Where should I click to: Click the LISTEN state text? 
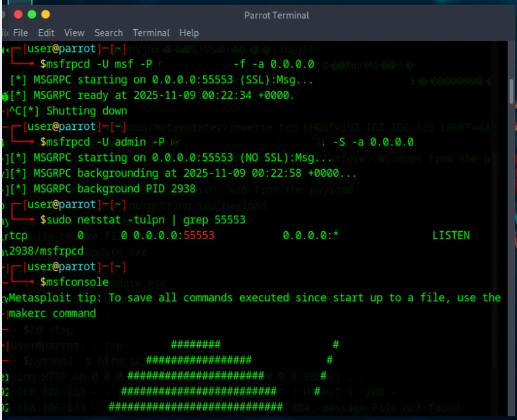coord(451,236)
